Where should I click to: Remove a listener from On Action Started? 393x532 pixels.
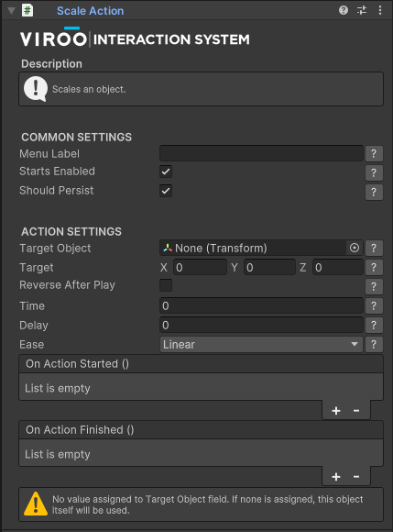tap(356, 411)
